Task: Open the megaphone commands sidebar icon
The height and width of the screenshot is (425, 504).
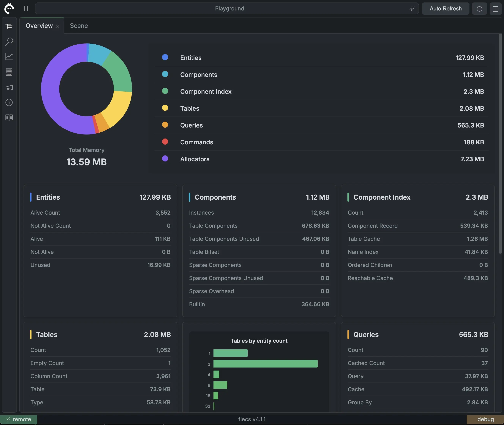Action: [x=9, y=87]
